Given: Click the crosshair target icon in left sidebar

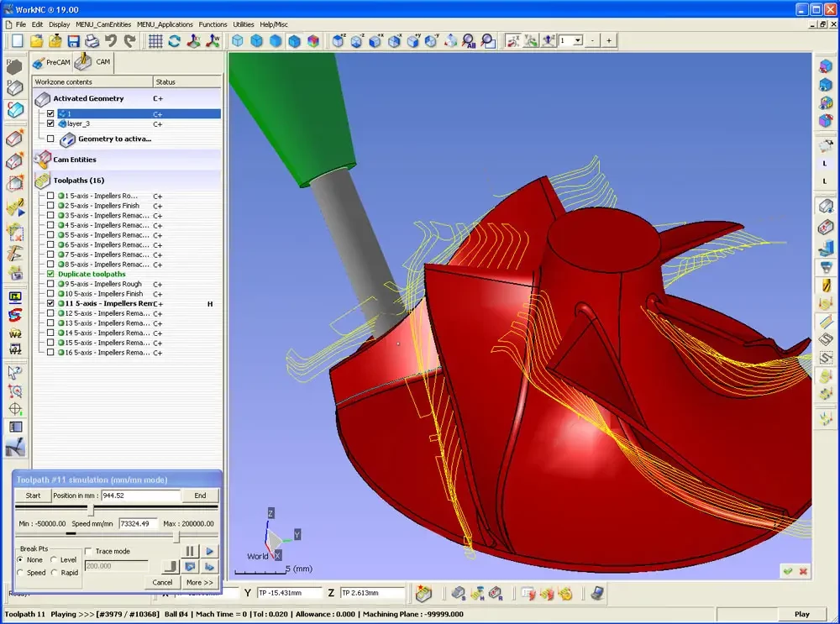Looking at the screenshot, I should point(15,409).
